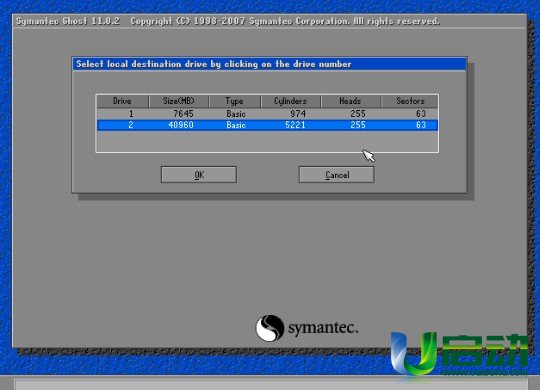Screen dimensions: 540x390
Task: Click the Heads column header
Action: pyautogui.click(x=351, y=101)
